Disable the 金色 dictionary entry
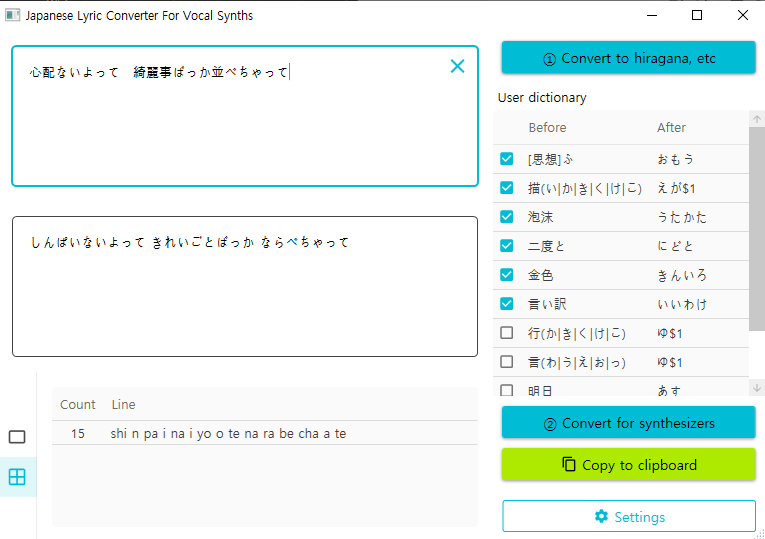This screenshot has width=765, height=539. [x=507, y=275]
